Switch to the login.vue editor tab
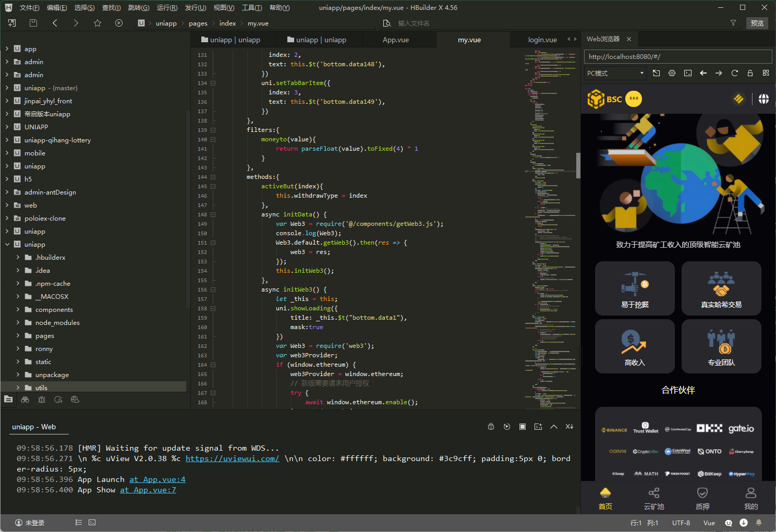776x532 pixels. [542, 40]
